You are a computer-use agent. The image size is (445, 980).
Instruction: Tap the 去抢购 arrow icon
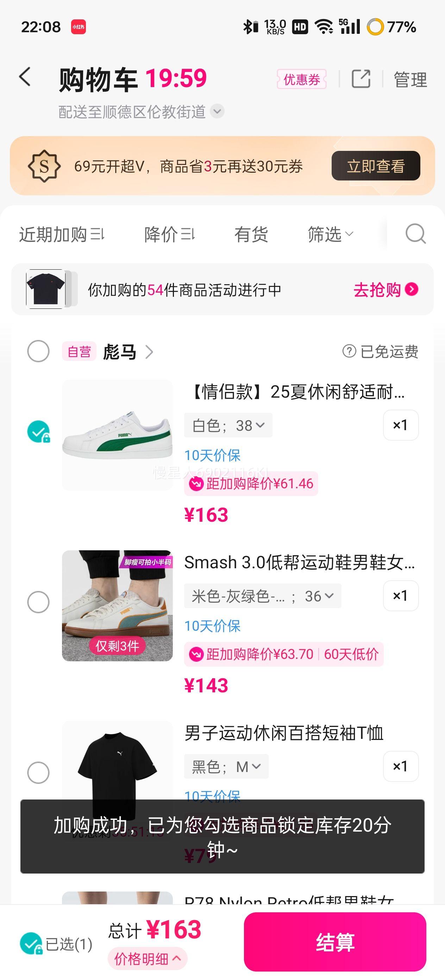point(412,289)
